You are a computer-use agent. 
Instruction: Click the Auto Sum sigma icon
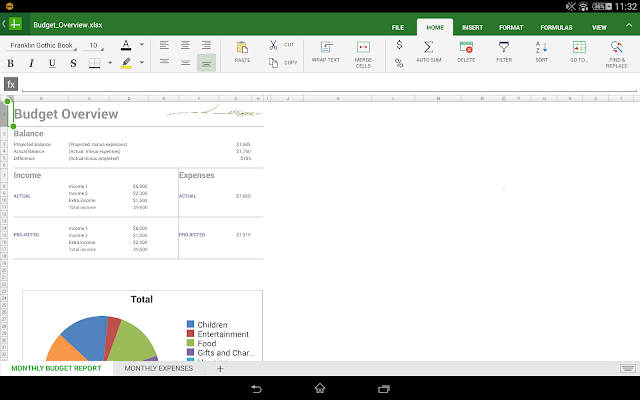[428, 47]
